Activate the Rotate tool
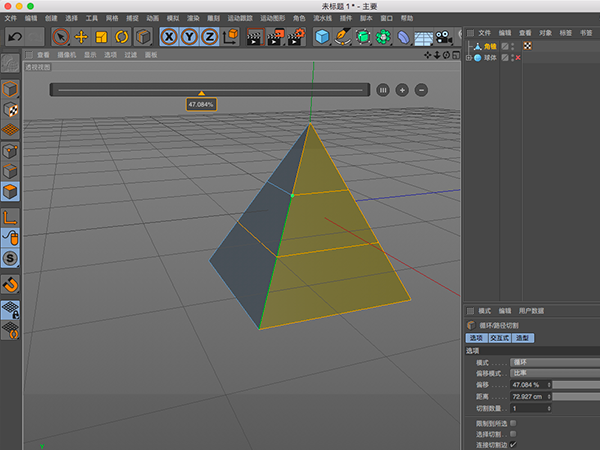Image resolution: width=600 pixels, height=450 pixels. (122, 37)
